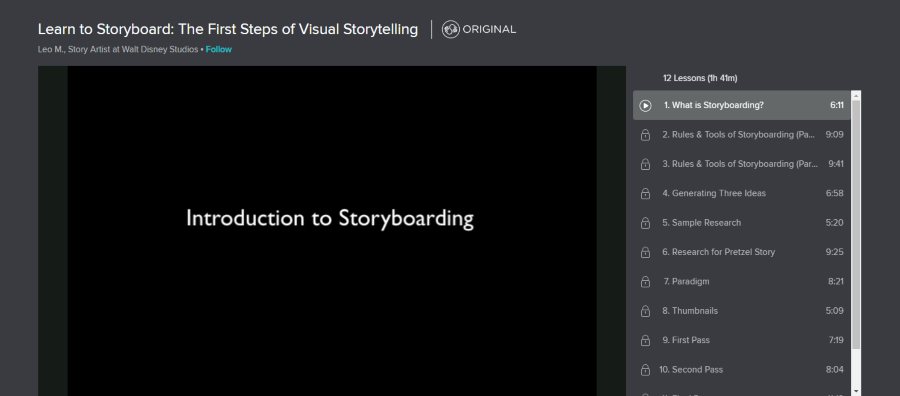This screenshot has height=396, width=900.
Task: Click the lock icon for Rules & Tools lesson 3
Action: point(645,164)
